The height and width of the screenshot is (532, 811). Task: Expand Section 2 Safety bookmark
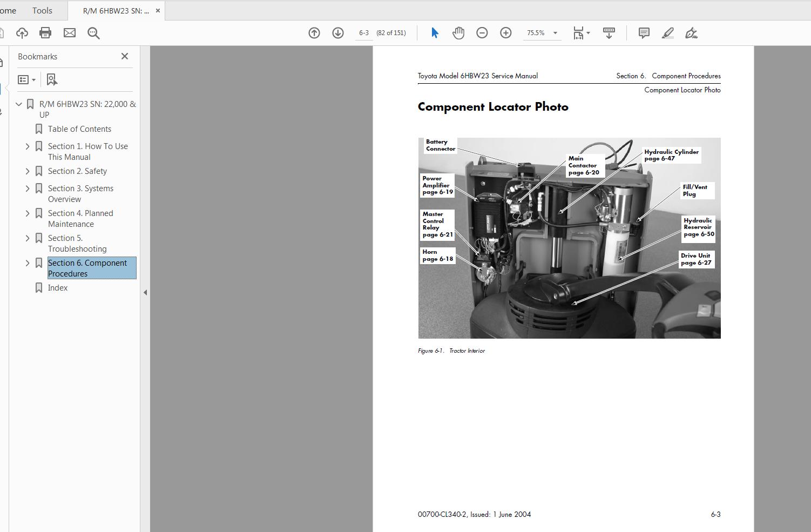[28, 171]
